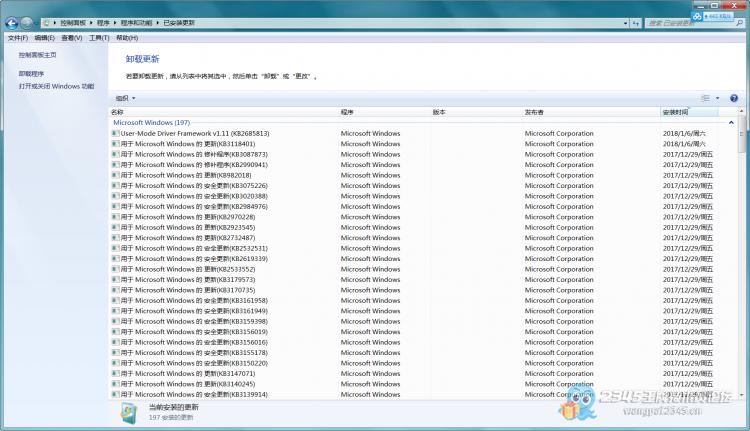
Task: Open the 帮助(H) menu
Action: pyautogui.click(x=127, y=38)
